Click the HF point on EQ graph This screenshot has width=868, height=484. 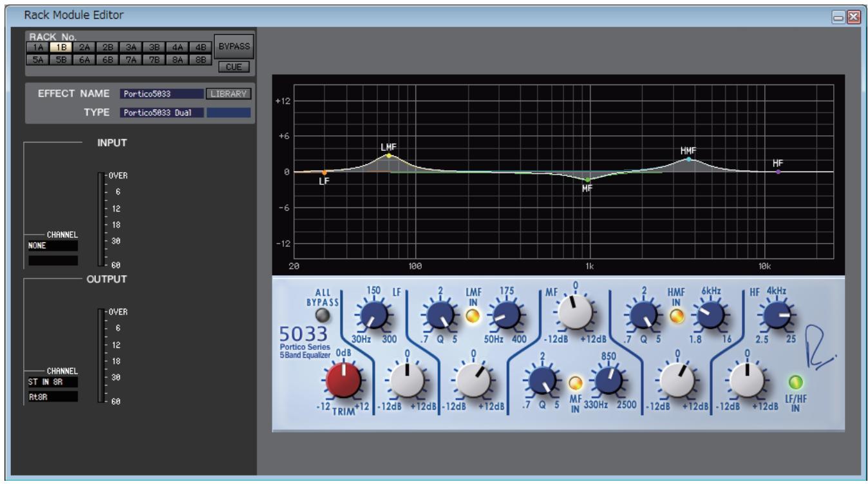(x=778, y=172)
